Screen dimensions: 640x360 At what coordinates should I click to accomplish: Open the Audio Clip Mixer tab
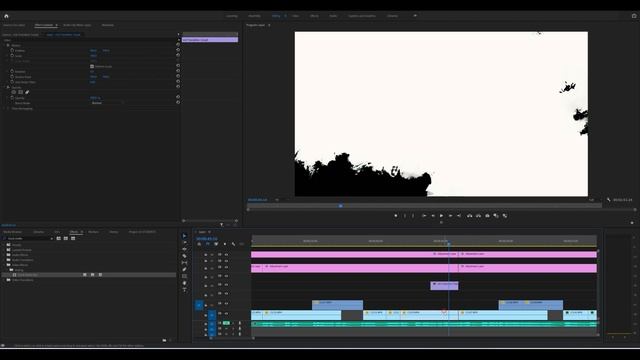coord(77,25)
